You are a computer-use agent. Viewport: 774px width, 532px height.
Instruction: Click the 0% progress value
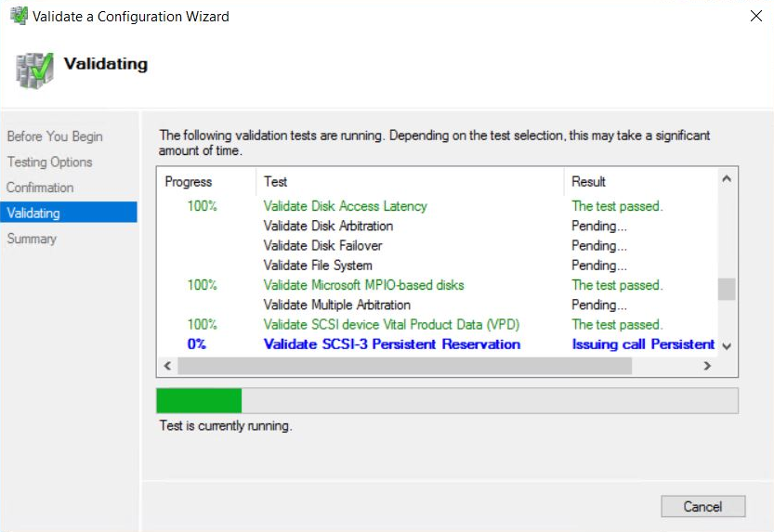(196, 344)
